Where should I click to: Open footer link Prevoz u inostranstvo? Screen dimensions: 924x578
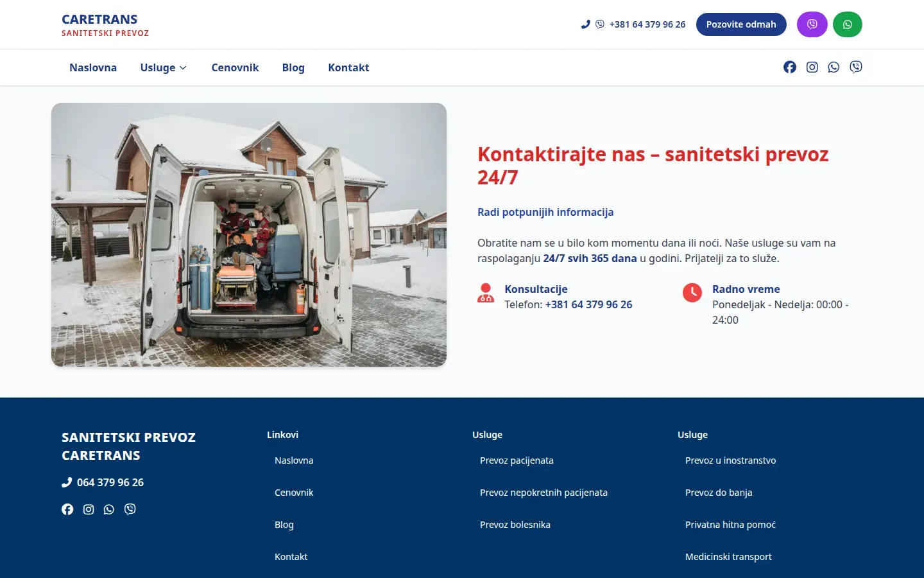click(731, 460)
